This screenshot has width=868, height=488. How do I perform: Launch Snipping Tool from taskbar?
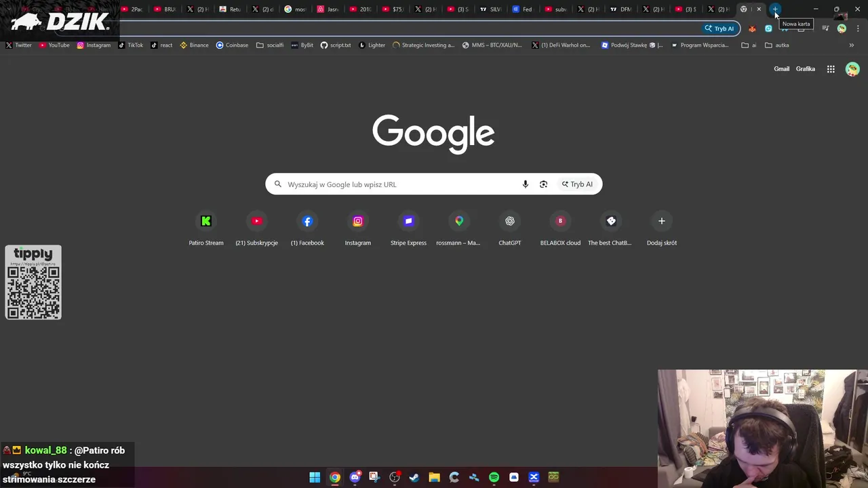coord(374,477)
